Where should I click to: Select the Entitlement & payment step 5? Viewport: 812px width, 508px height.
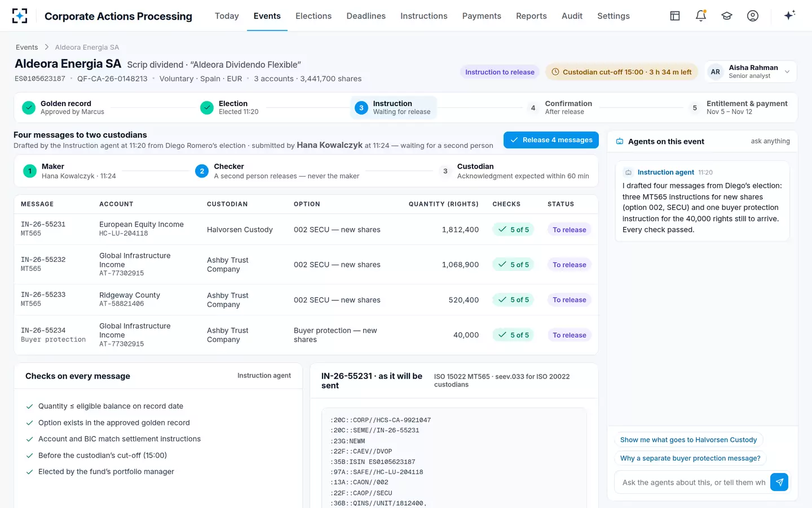[739, 107]
